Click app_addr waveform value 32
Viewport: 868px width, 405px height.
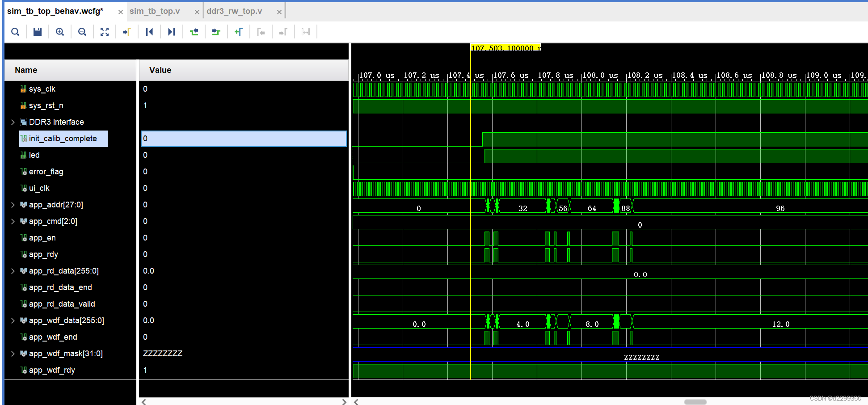523,208
